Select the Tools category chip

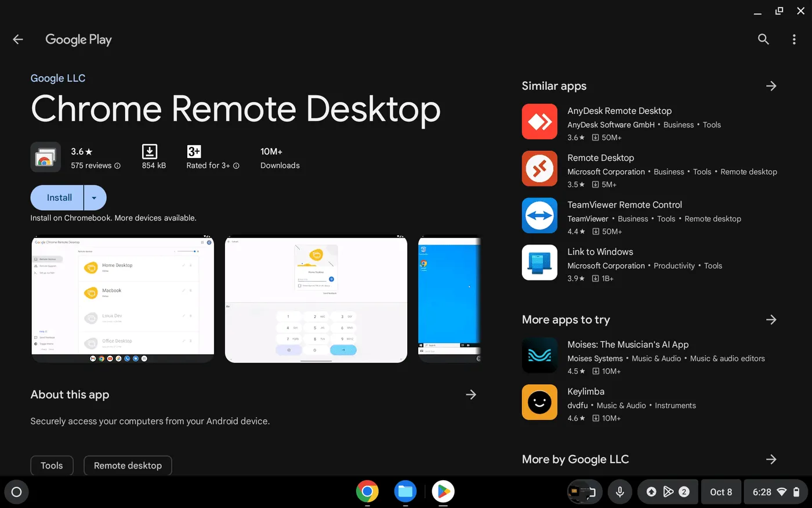coord(52,466)
